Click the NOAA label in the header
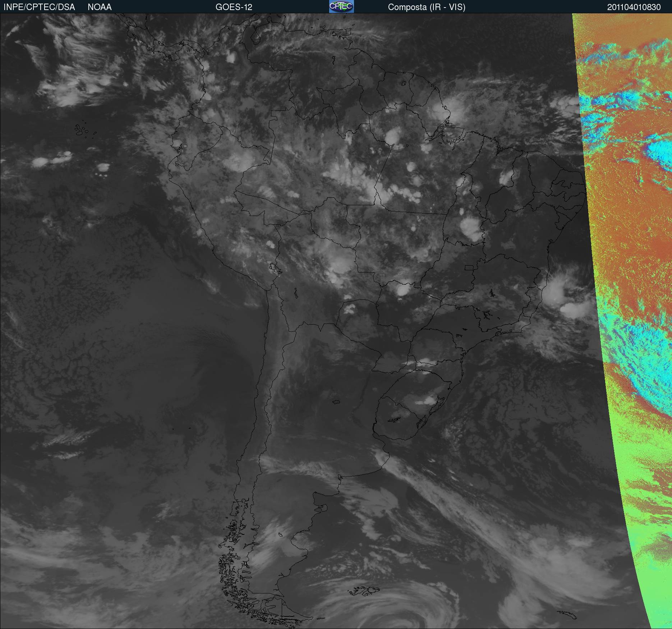This screenshot has height=629, width=672. (x=100, y=7)
